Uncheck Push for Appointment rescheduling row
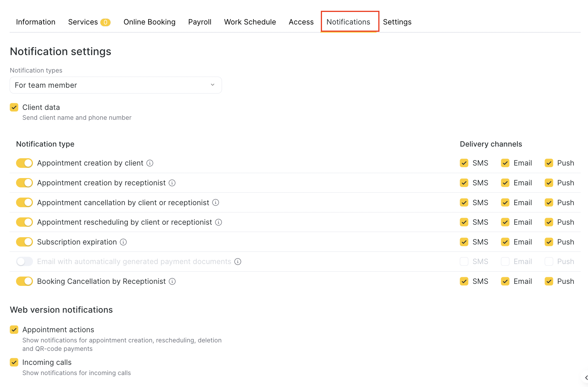 pos(549,222)
